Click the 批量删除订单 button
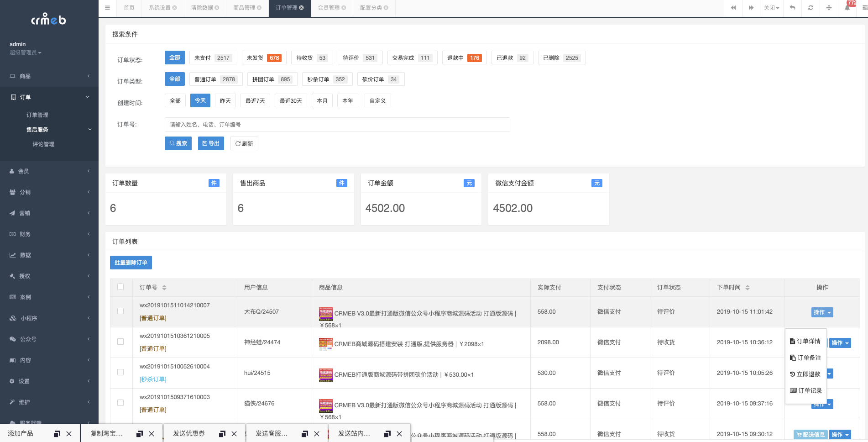The width and height of the screenshot is (868, 442). [x=131, y=263]
